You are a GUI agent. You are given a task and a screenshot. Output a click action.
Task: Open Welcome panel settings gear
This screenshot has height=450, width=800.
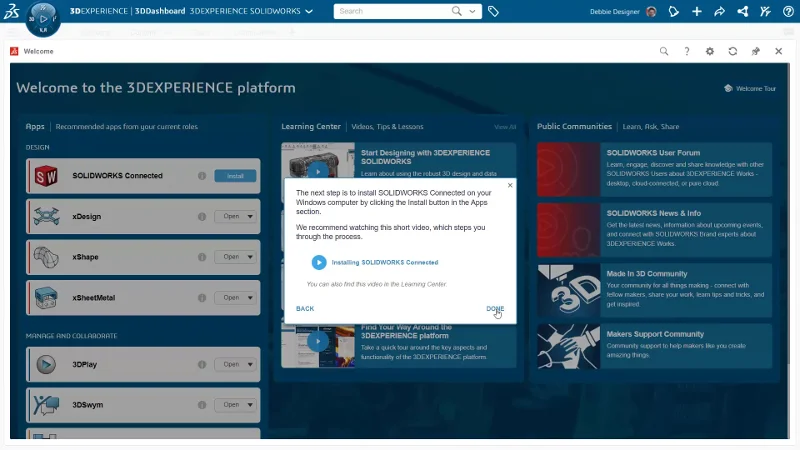pos(710,51)
